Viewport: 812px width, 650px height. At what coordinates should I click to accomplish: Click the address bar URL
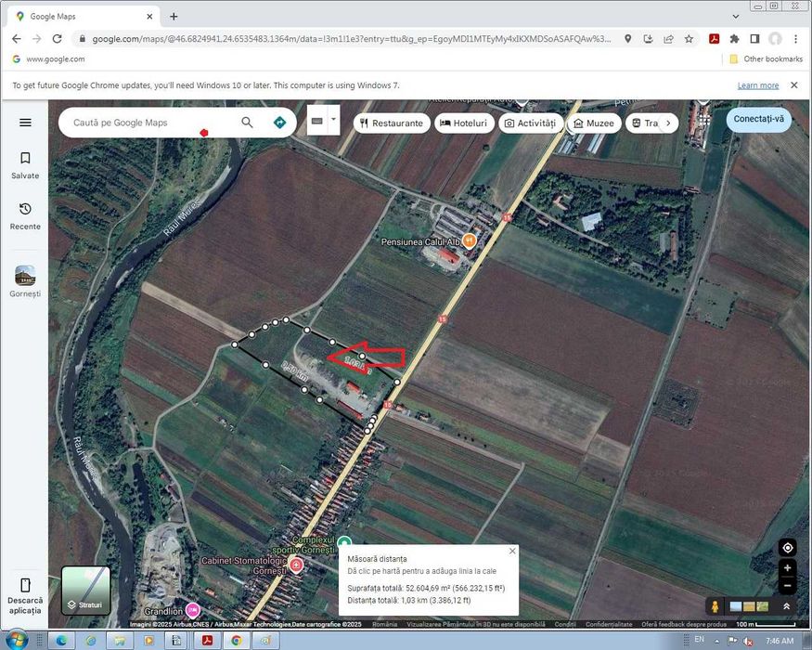pos(351,39)
